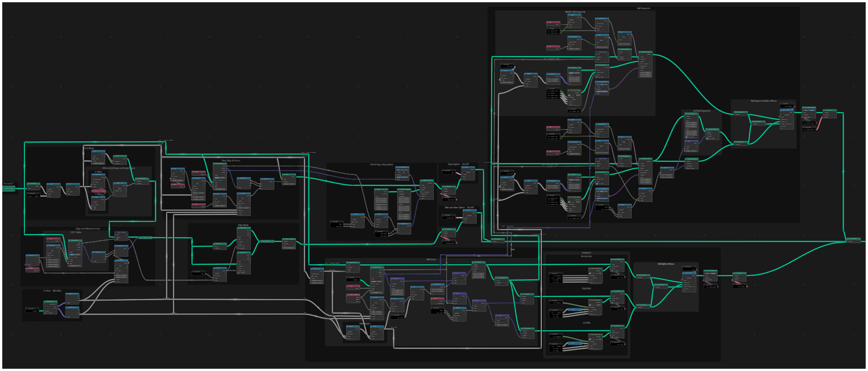
Task: Click the Staircase Base Option On/Off frame label
Action: (x=458, y=208)
